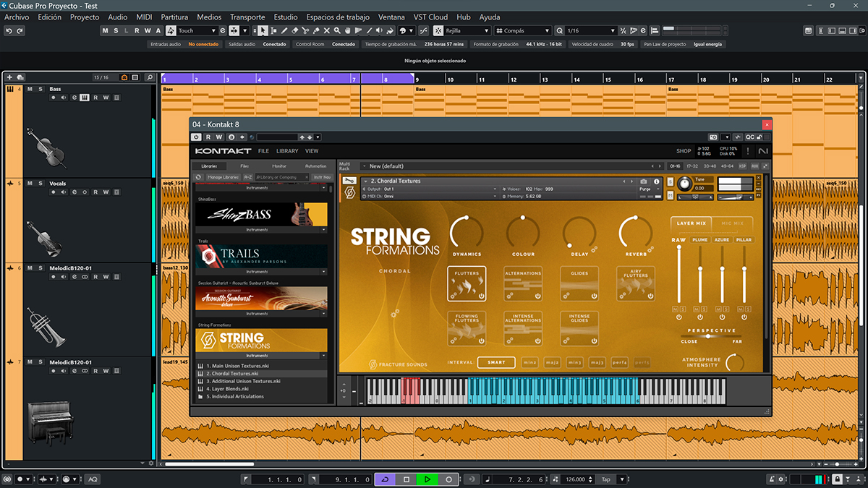Select the Glides articulation pad
The height and width of the screenshot is (488, 868).
click(579, 283)
